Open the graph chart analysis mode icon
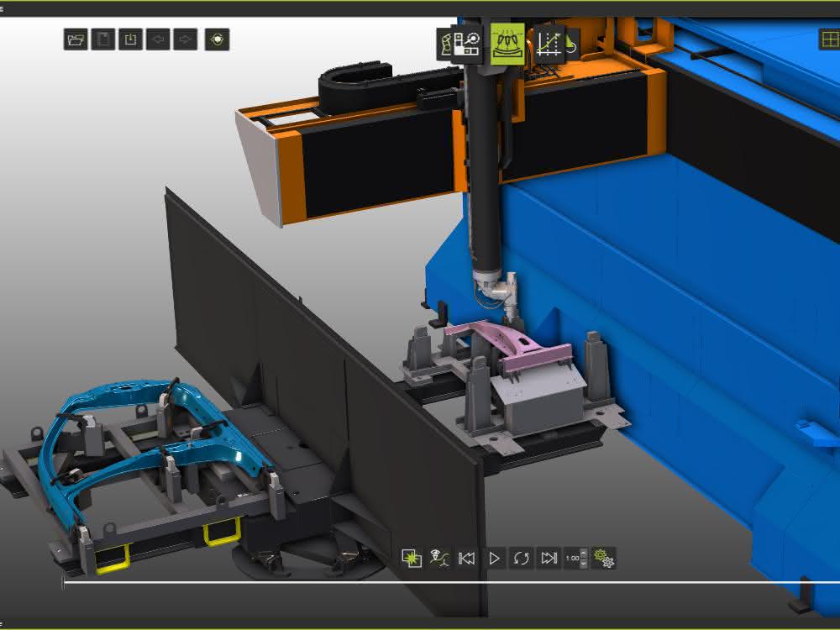The image size is (840, 630). click(549, 44)
